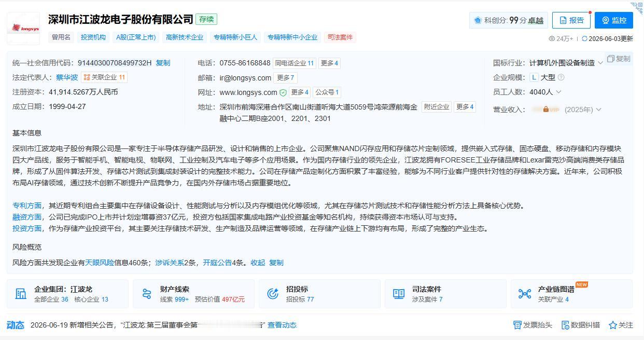
Task: Click the 发票抬头 invoice button
Action: (x=533, y=325)
